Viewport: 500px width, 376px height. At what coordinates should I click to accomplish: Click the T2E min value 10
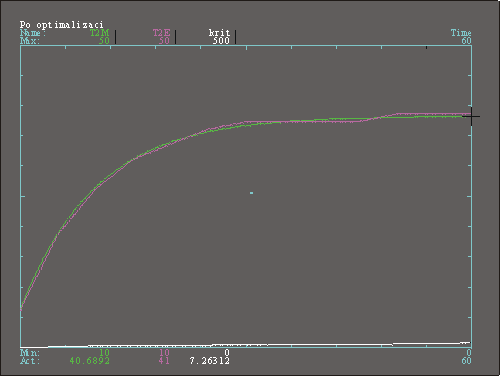(164, 353)
